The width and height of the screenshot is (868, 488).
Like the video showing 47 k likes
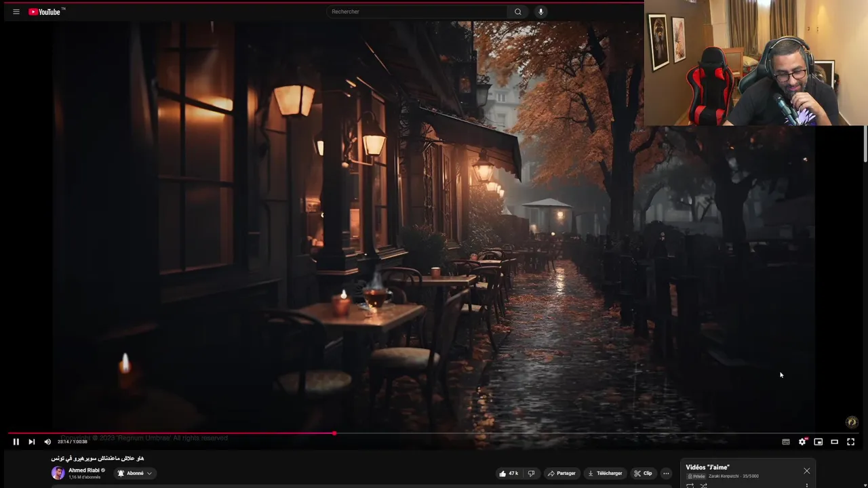click(509, 473)
